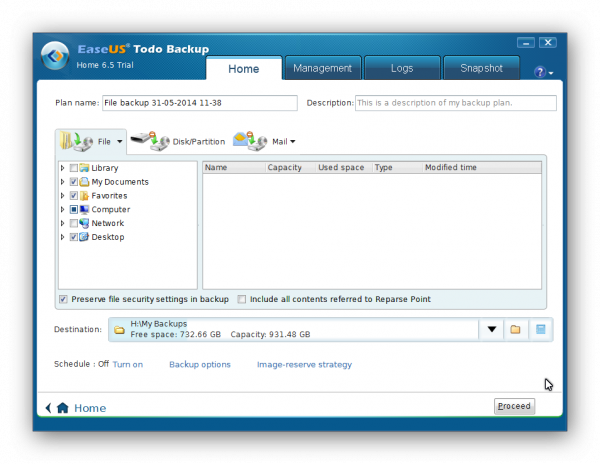Open network destination blue icon button

pyautogui.click(x=540, y=329)
